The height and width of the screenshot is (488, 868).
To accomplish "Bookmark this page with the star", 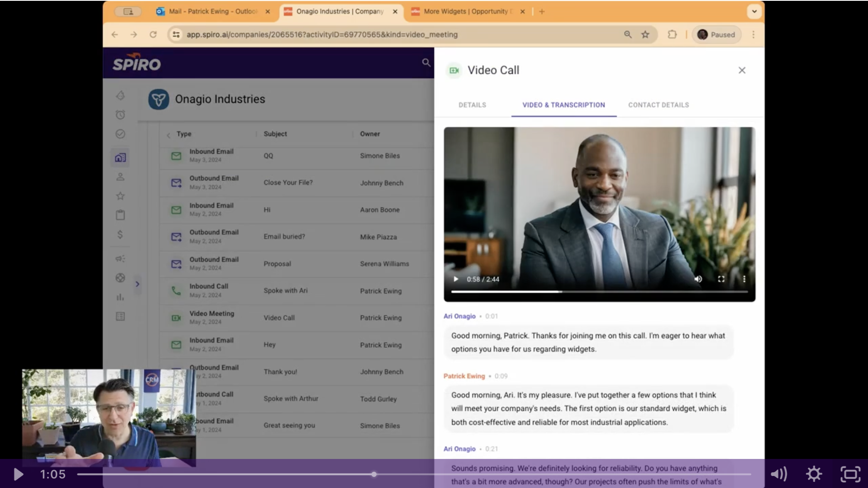I will (x=645, y=34).
